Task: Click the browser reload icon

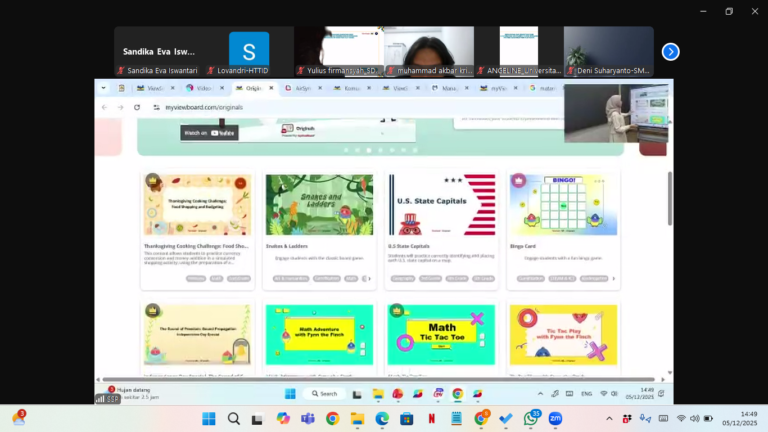Action: pyautogui.click(x=135, y=107)
